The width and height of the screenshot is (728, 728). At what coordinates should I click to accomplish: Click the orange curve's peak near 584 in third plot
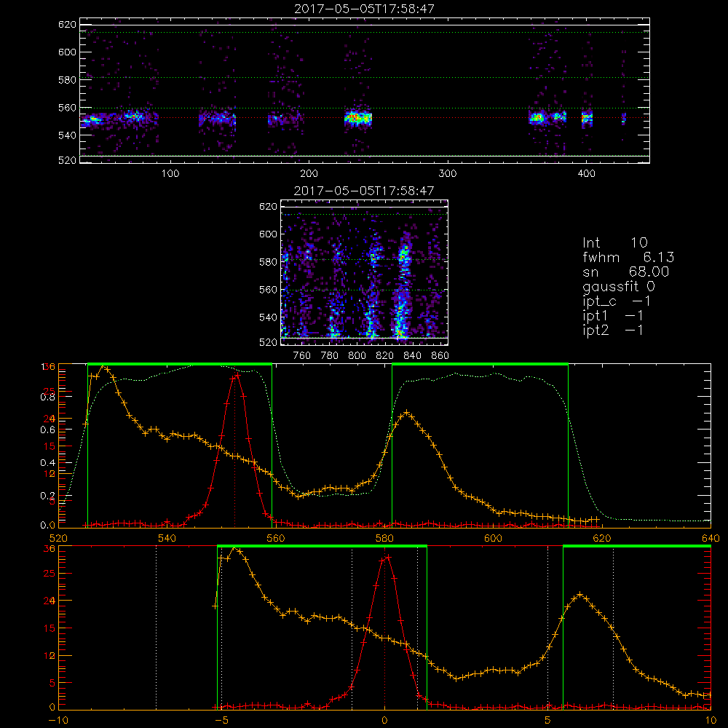407,412
